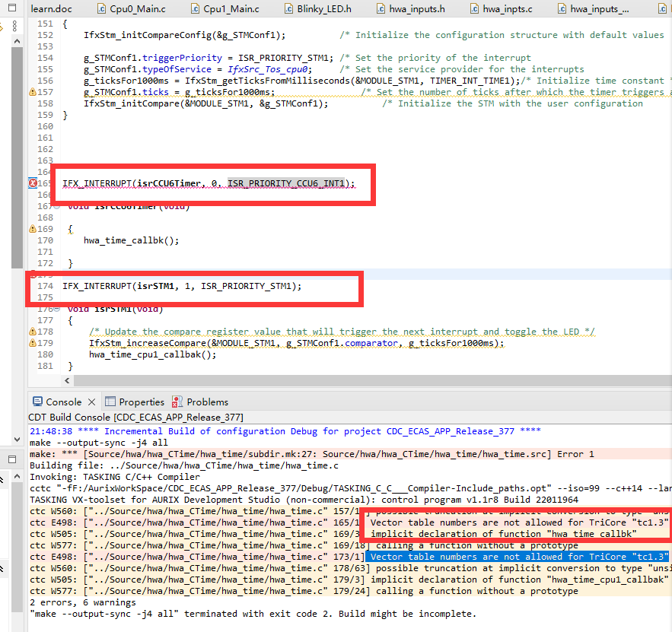This screenshot has height=632, width=672.
Task: Switch to the Cpu1_Main.c editor tab
Action: coord(225,8)
